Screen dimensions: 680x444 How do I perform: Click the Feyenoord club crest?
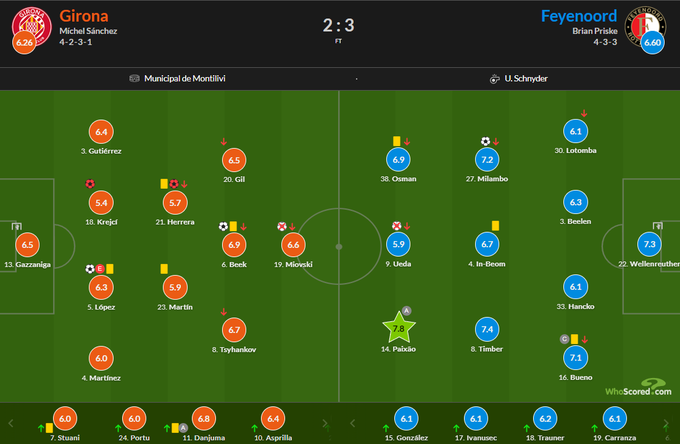652,24
